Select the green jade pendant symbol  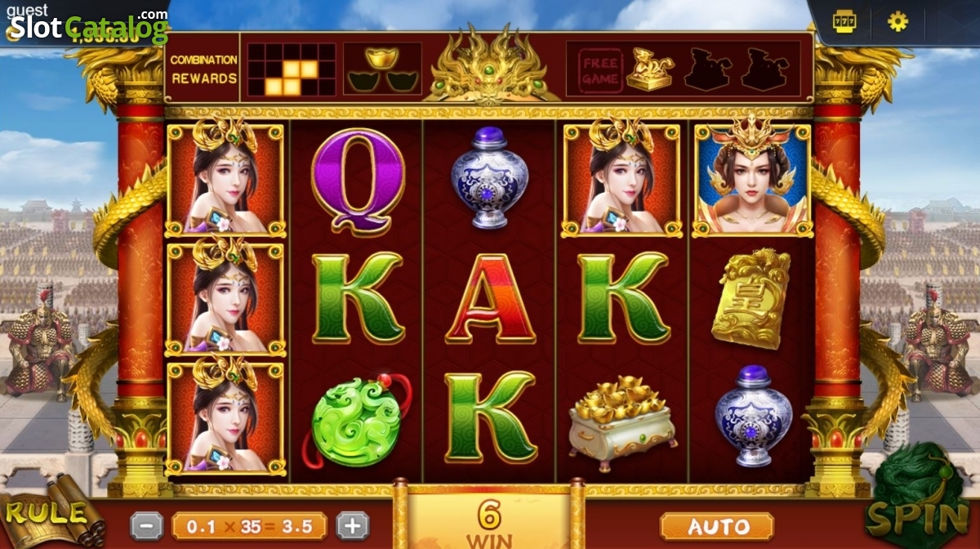[356, 422]
